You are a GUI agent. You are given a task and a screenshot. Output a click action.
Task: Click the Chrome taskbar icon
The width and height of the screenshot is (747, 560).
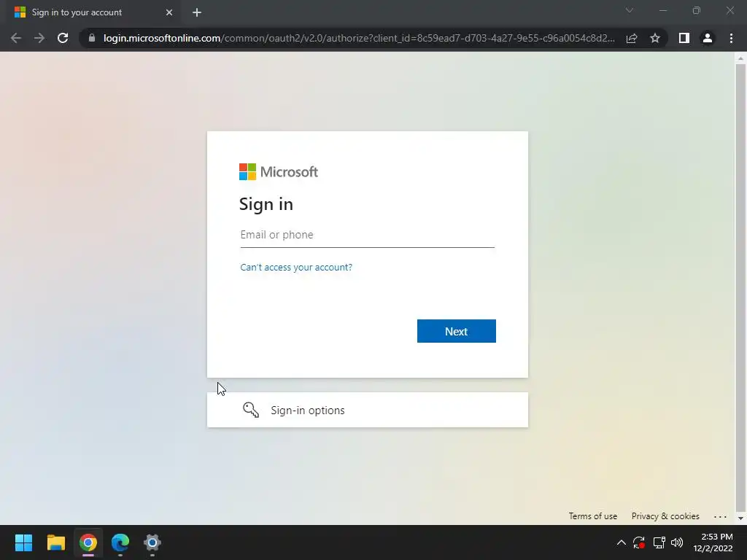tap(88, 542)
